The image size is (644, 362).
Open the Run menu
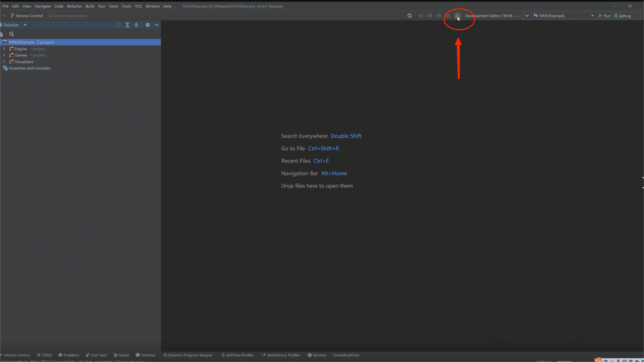click(x=102, y=6)
